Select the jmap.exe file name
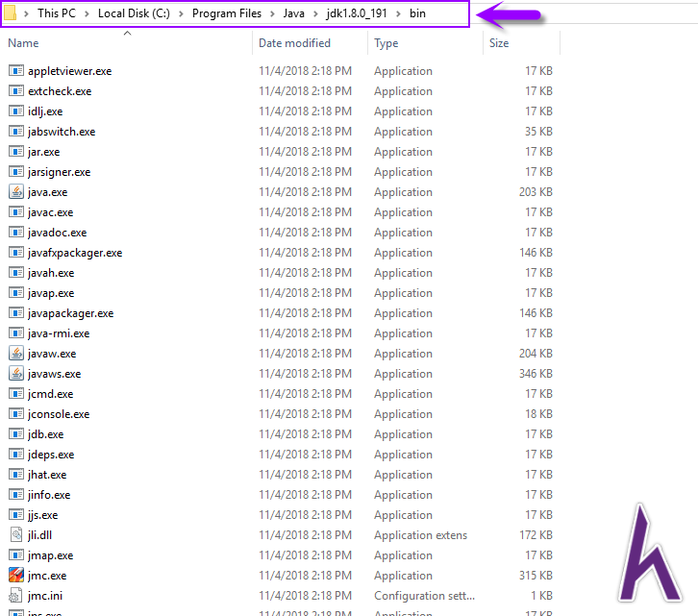 pos(50,555)
